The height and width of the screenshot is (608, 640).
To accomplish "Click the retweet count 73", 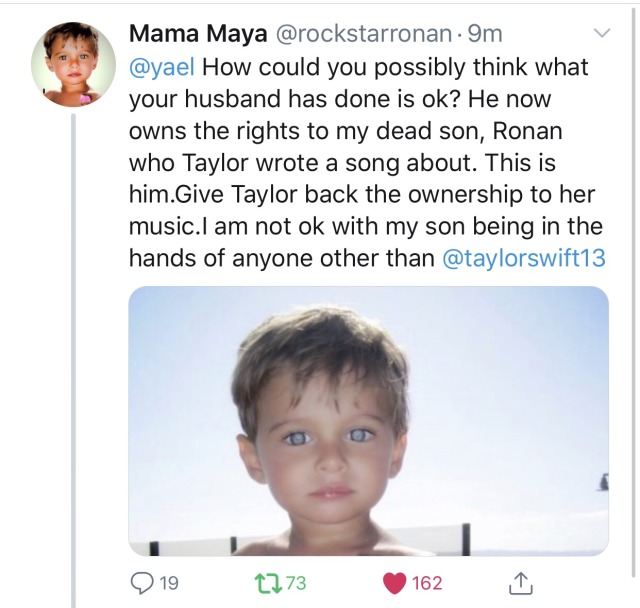I will pos(295,582).
